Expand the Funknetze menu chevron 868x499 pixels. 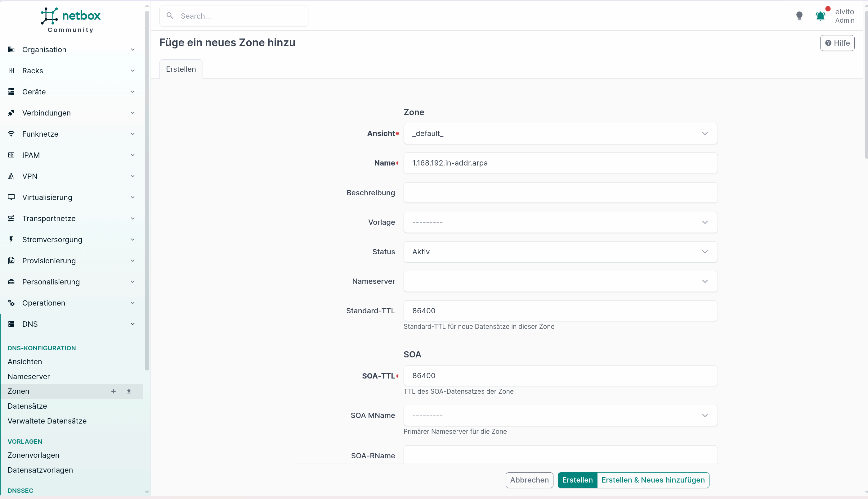click(x=132, y=134)
